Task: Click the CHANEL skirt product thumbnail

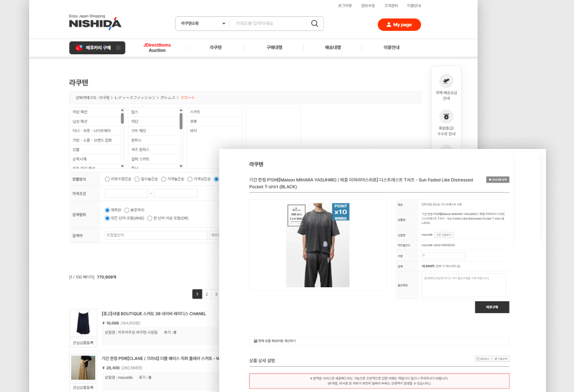Action: tap(82, 323)
